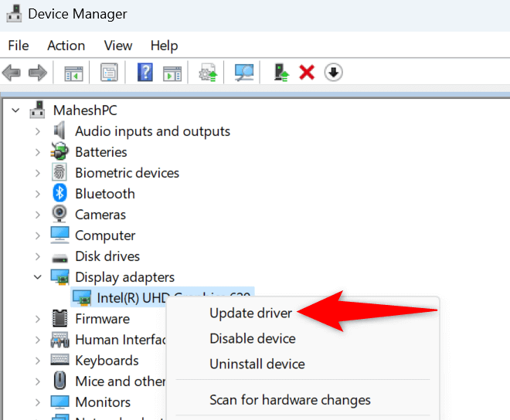Screen dimensions: 510x420
Task: Click the Display adapters icon
Action: click(59, 277)
